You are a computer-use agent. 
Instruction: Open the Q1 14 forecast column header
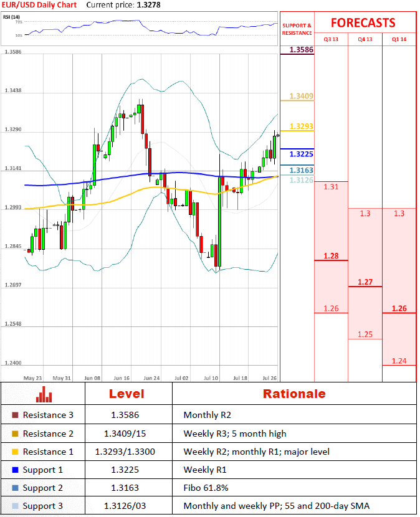[399, 39]
